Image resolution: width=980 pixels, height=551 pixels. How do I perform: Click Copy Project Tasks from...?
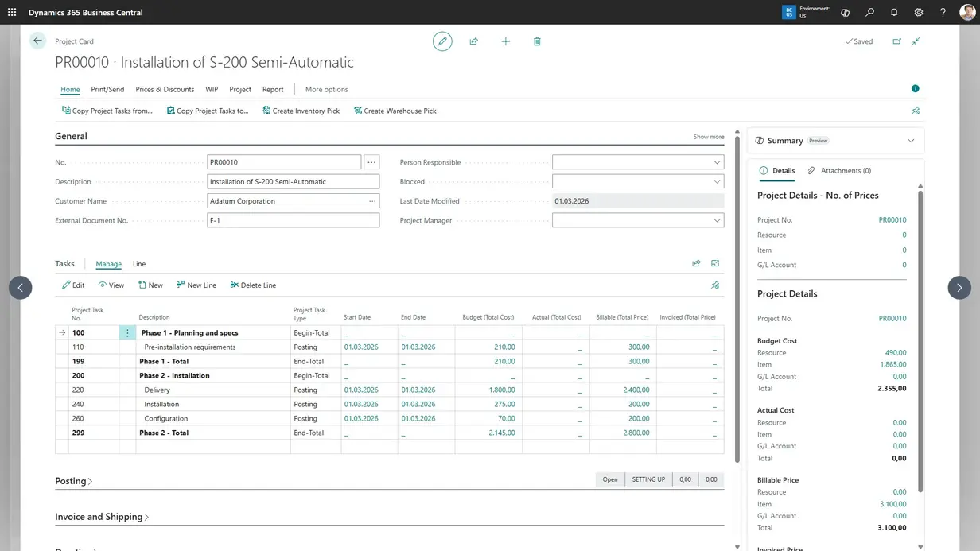(x=107, y=111)
